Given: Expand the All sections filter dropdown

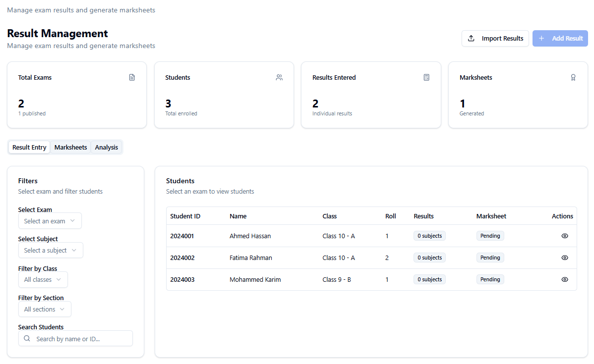Looking at the screenshot, I should coord(45,310).
